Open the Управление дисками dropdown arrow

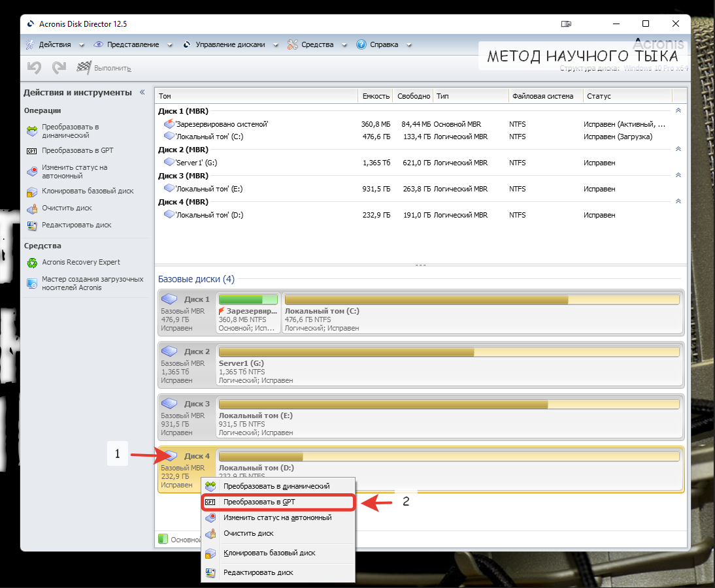pyautogui.click(x=275, y=45)
